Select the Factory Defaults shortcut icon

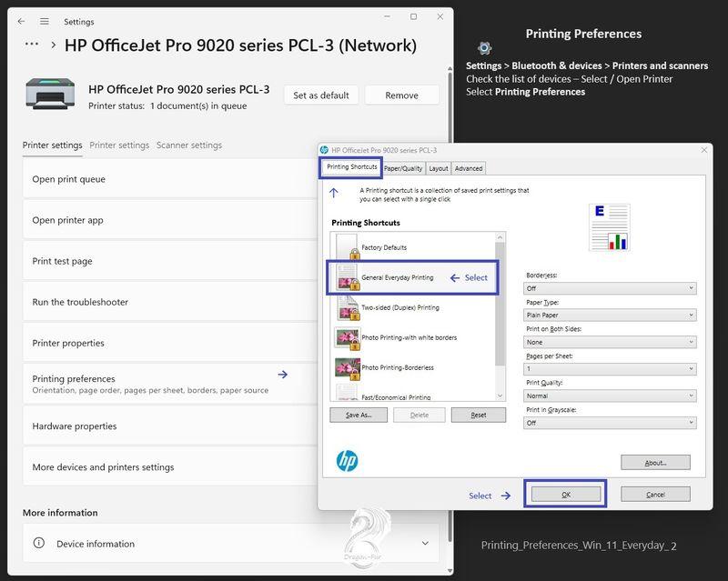click(x=347, y=246)
